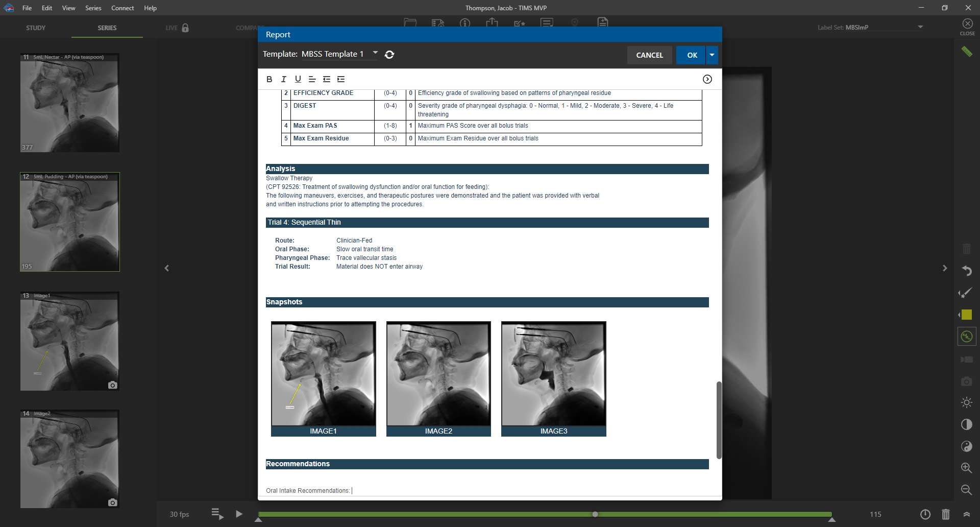Toggle underline text formatting
Viewport: 980px width, 527px height.
(298, 79)
